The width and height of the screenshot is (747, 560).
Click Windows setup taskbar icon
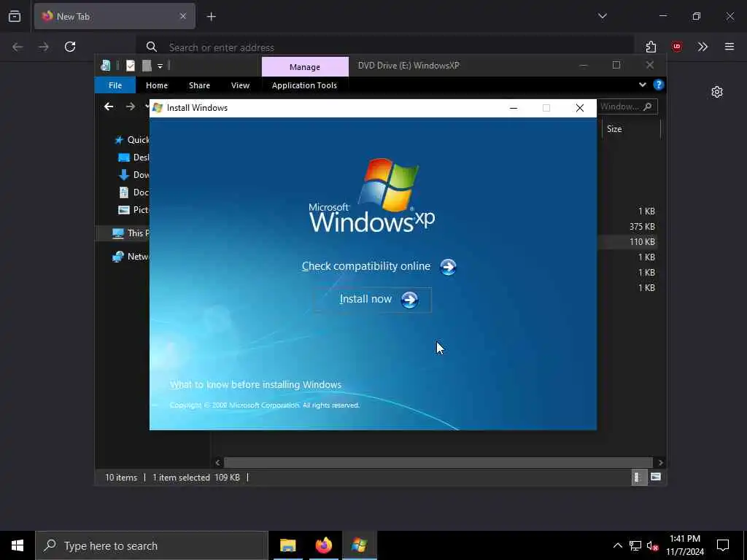pyautogui.click(x=359, y=545)
